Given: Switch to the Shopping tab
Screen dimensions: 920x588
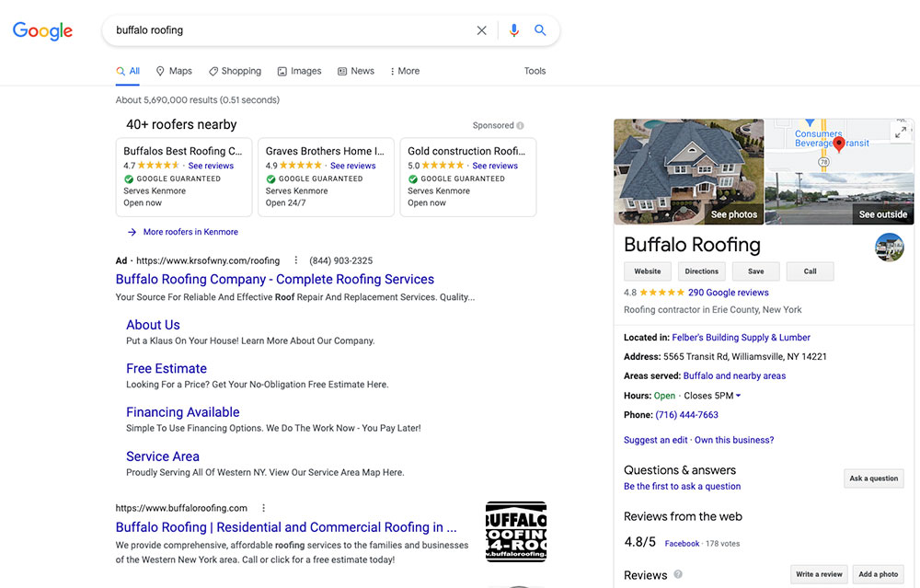Looking at the screenshot, I should 235,71.
